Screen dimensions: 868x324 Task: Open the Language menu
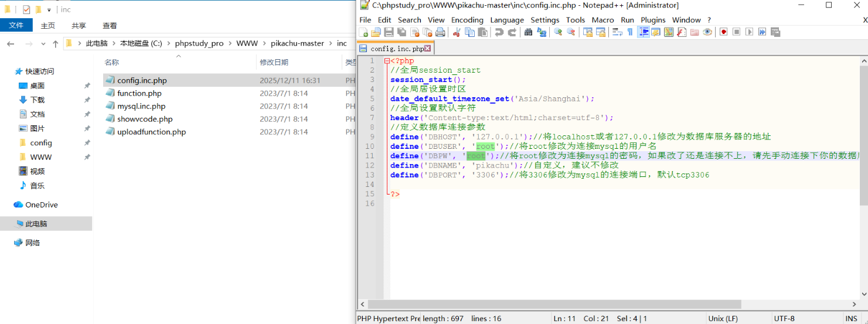click(x=507, y=20)
